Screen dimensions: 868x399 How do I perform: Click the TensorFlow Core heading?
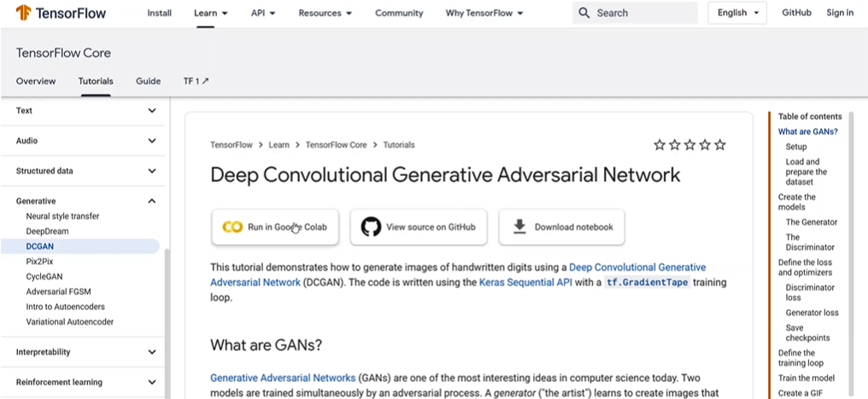point(63,53)
